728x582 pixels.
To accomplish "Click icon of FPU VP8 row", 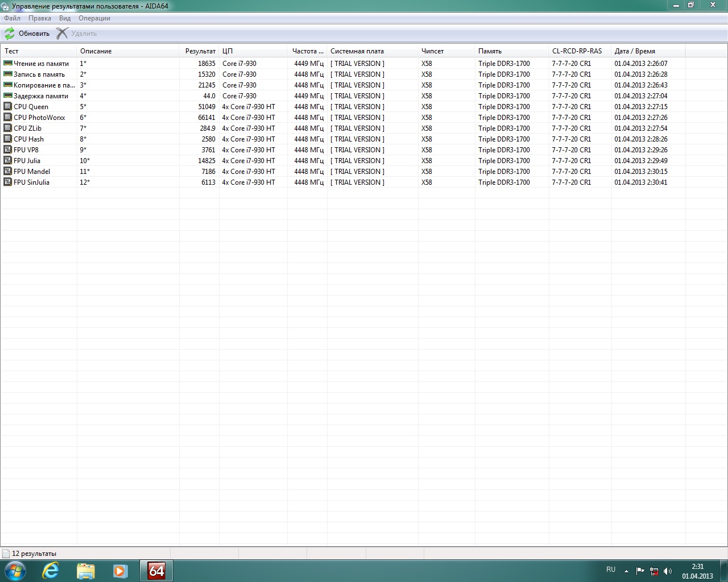I will click(8, 150).
